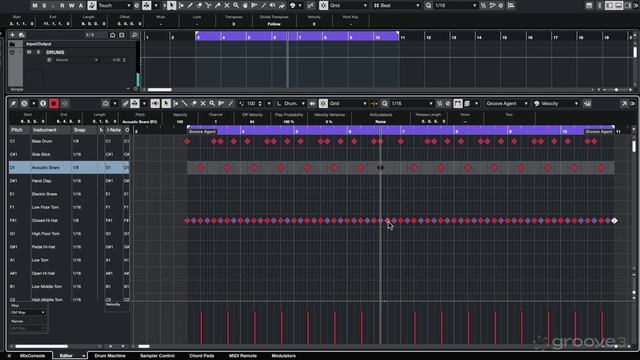640x360 pixels.
Task: Open the drum editor 1/16 quantize dropdown
Action: pyautogui.click(x=412, y=104)
